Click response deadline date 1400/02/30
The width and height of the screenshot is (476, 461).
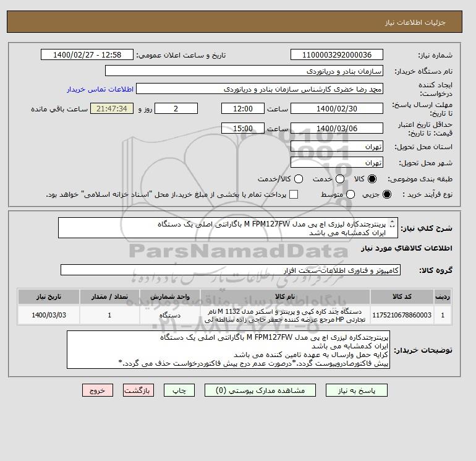pyautogui.click(x=337, y=108)
